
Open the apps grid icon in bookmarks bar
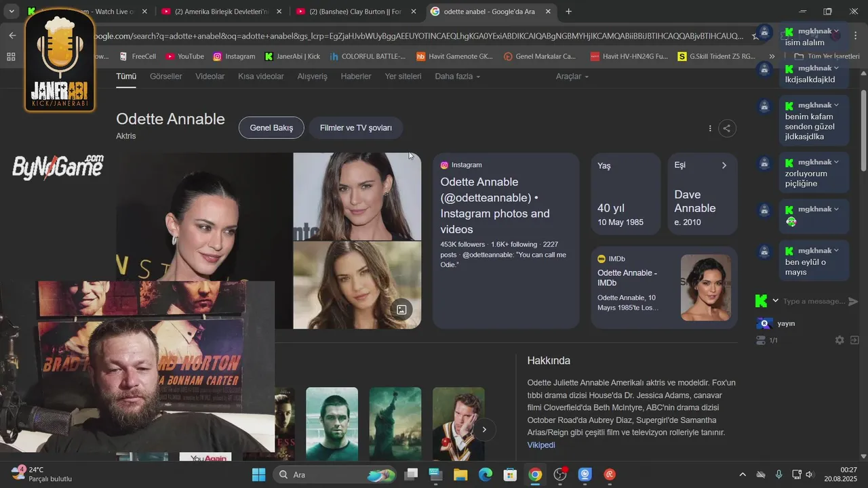click(x=11, y=56)
